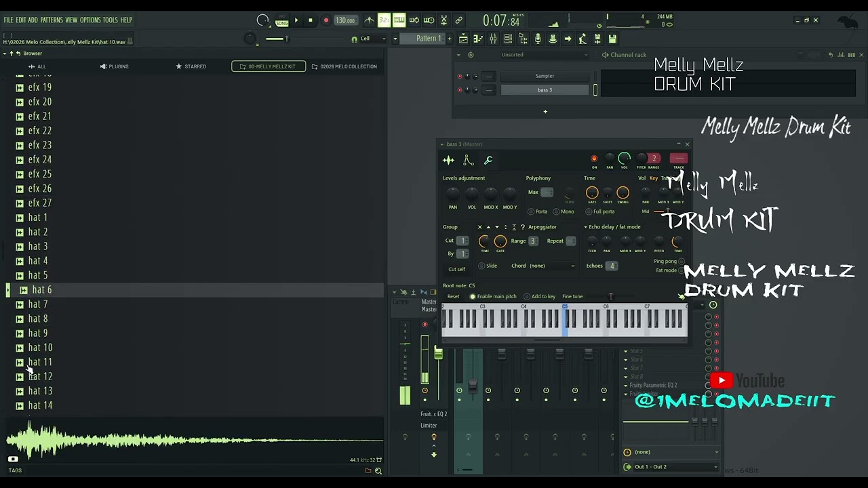
Task: Stop playback with the stop button
Action: tap(311, 20)
